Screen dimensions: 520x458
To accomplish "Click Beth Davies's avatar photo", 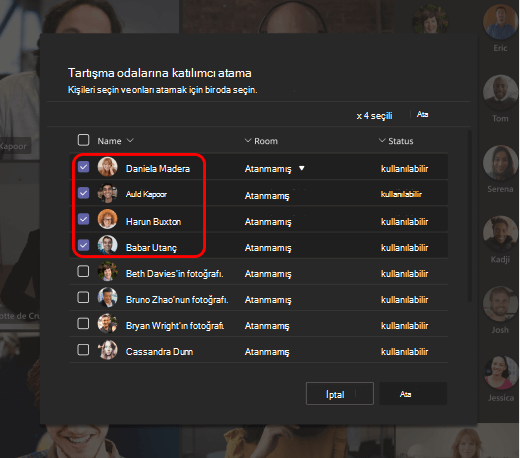I will coord(107,271).
